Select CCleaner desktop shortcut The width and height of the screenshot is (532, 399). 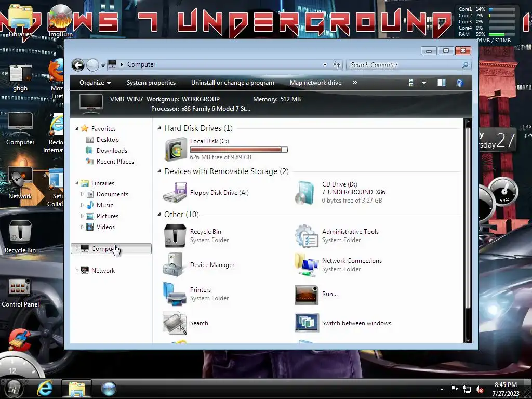(x=20, y=339)
